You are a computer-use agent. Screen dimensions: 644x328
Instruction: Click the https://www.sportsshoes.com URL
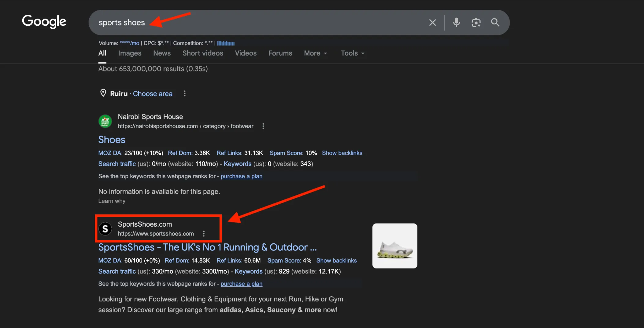coord(156,234)
